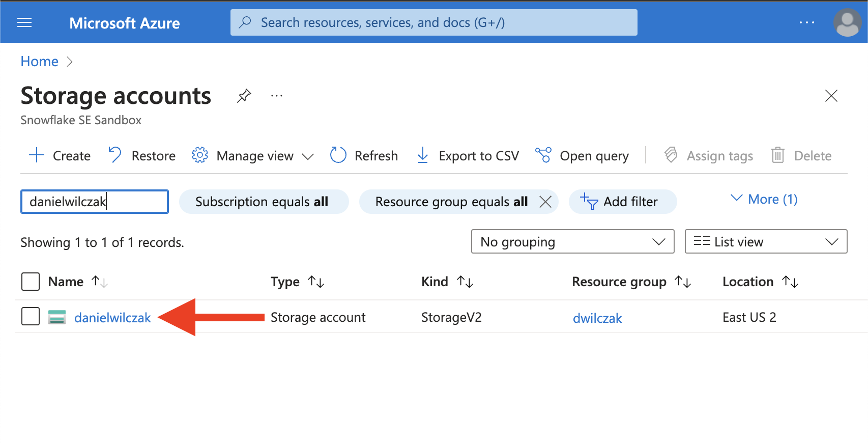Sort by Name column

pyautogui.click(x=78, y=282)
